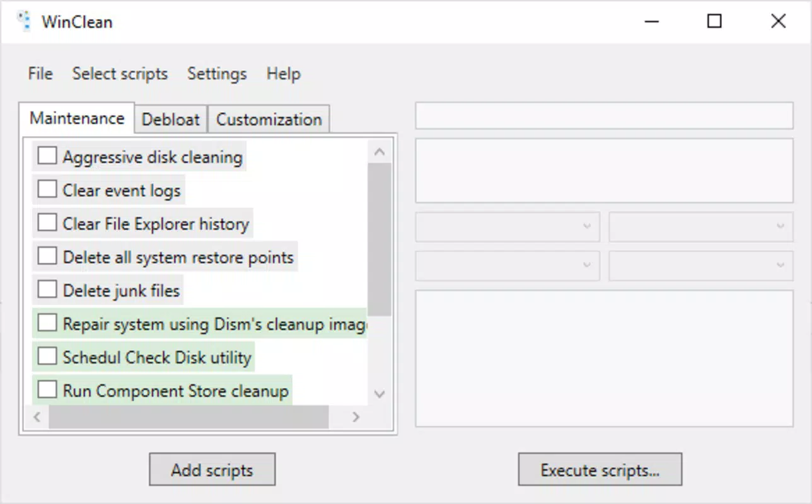Select the "Delete junk files" script text
Viewport: 812px width, 504px height.
tap(122, 290)
